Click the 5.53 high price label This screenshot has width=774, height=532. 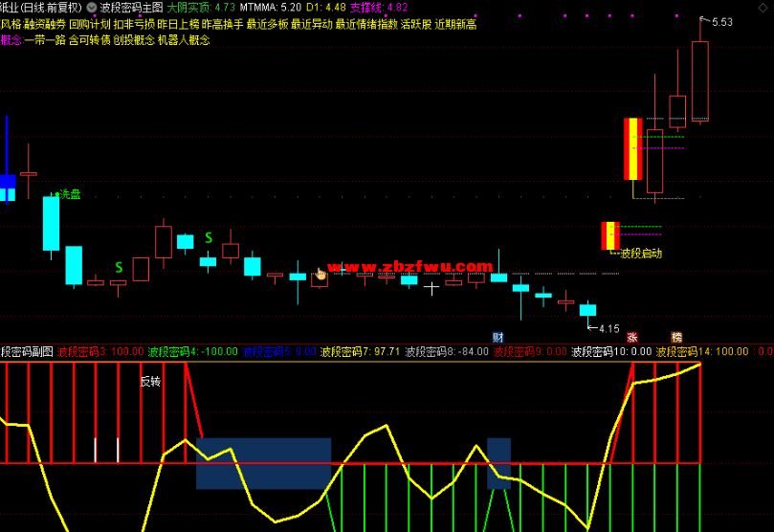[x=722, y=22]
